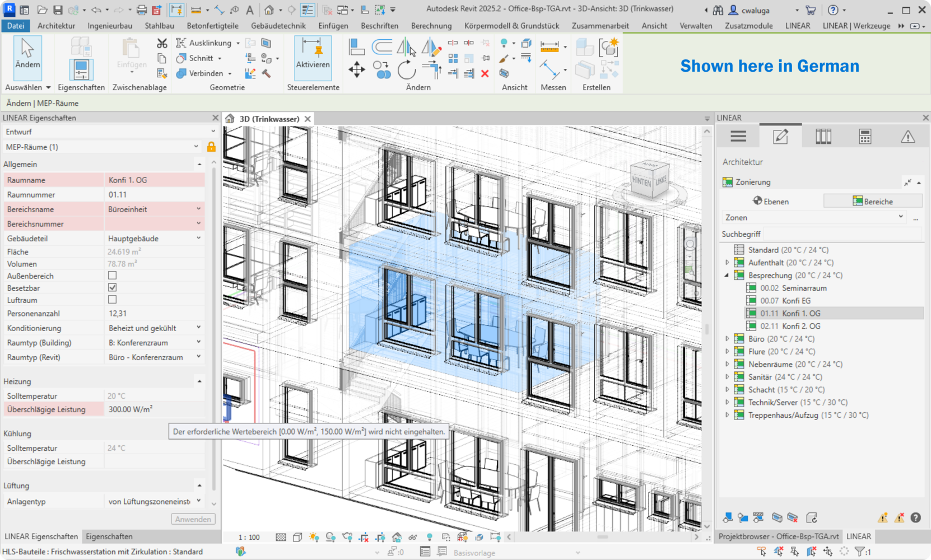Viewport: 931px width, 560px height.
Task: Click the Rotate tool icon
Action: coord(406,70)
